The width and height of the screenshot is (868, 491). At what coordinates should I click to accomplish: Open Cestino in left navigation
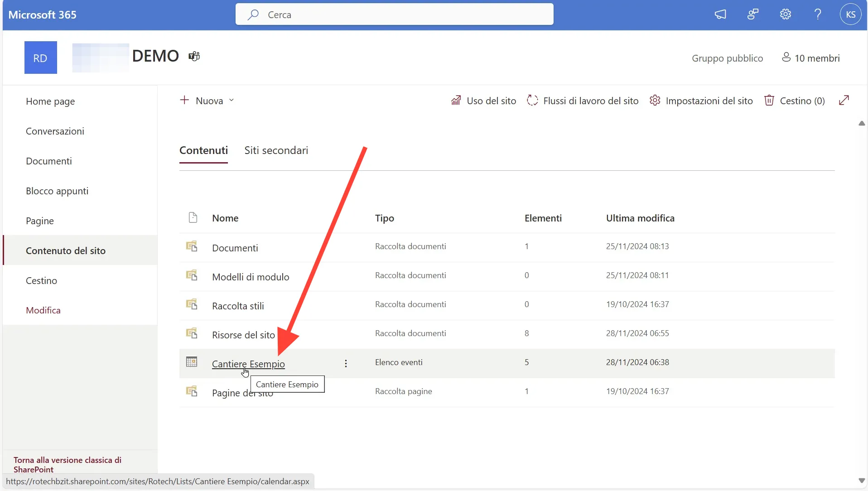pos(41,281)
